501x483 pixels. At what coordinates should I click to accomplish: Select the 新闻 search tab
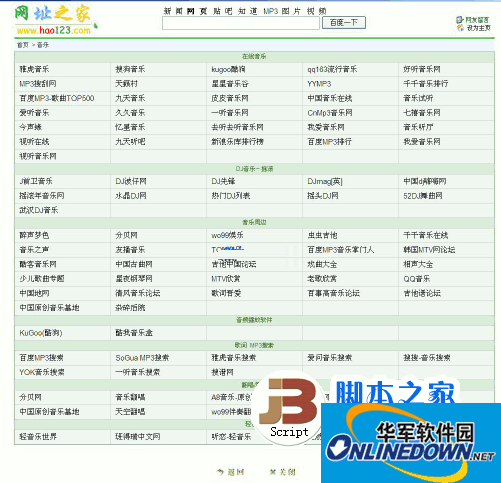173,11
